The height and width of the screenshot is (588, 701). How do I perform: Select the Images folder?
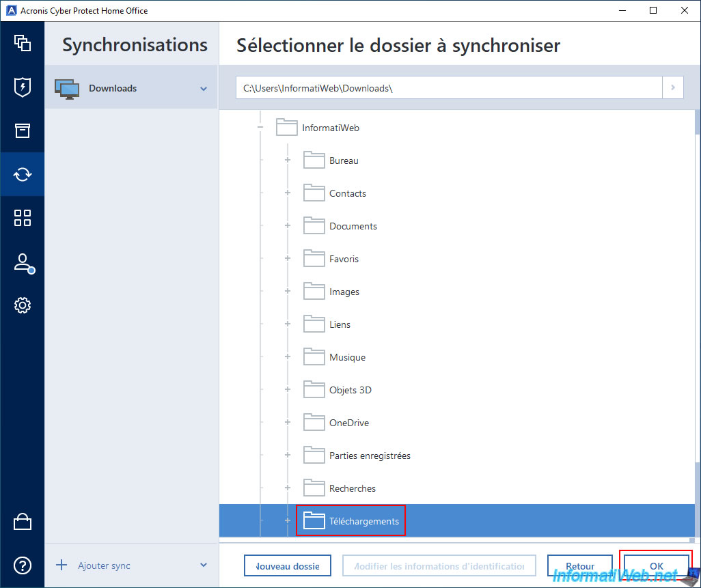[x=344, y=292]
